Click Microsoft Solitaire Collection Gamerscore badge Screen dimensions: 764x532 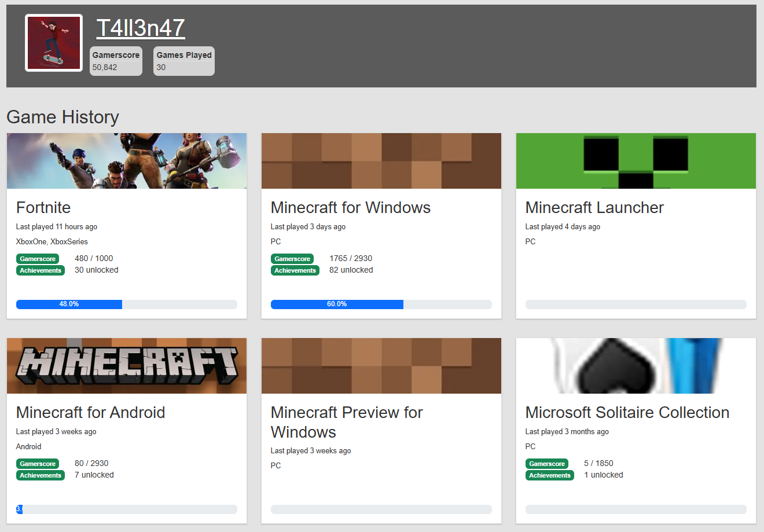[x=547, y=464]
